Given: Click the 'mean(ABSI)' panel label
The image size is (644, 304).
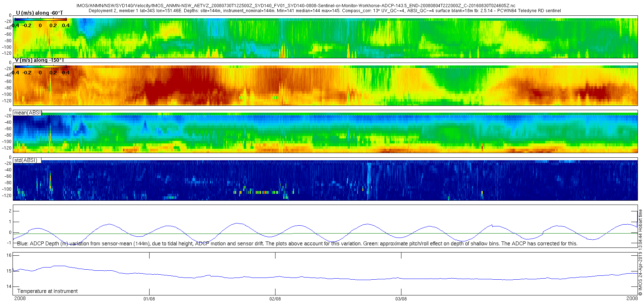Looking at the screenshot, I should (x=28, y=113).
